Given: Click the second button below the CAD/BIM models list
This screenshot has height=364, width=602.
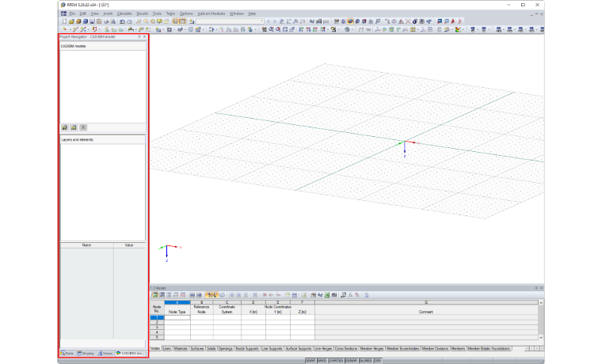Looking at the screenshot, I should pyautogui.click(x=74, y=127).
